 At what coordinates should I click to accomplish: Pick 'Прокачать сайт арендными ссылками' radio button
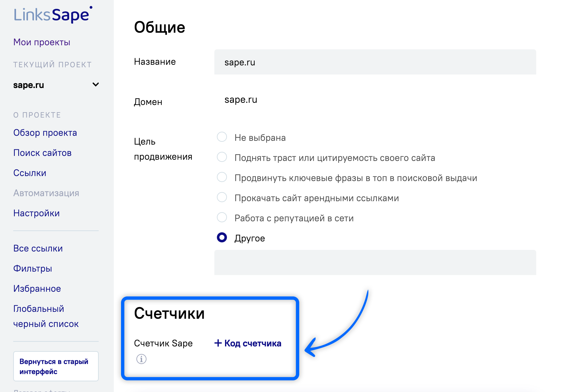222,197
